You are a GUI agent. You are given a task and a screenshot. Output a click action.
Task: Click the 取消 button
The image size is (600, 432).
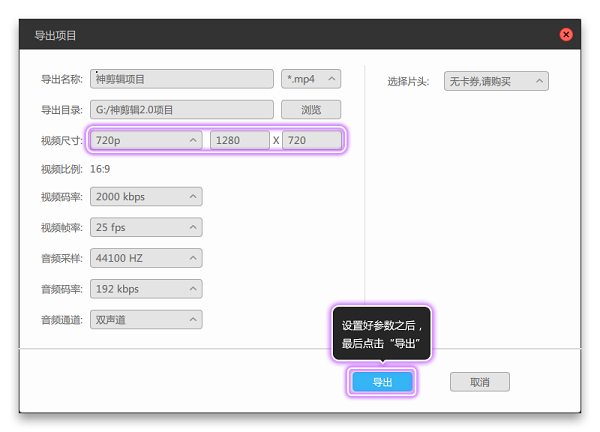(x=479, y=382)
